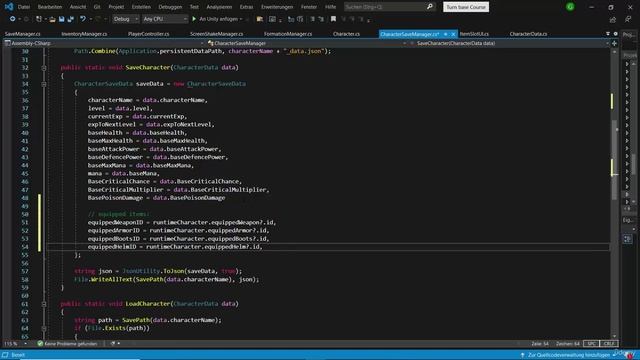The height and width of the screenshot is (360, 640).
Task: Click the scroll down arrow of editor scrollbar
Action: tap(615, 336)
